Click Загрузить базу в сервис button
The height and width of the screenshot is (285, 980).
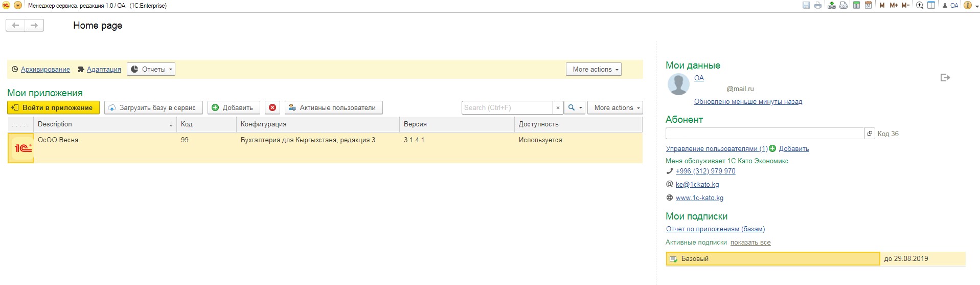pyautogui.click(x=153, y=107)
